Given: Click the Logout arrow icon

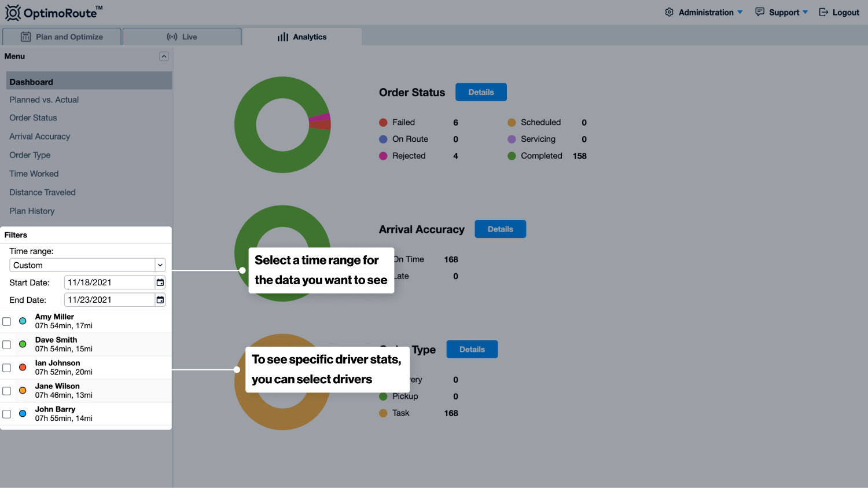Looking at the screenshot, I should (823, 12).
